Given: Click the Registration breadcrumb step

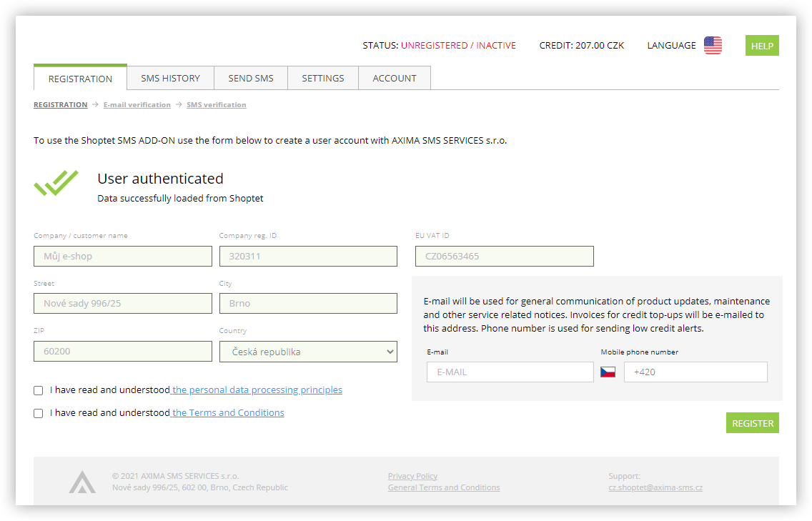Looking at the screenshot, I should pyautogui.click(x=61, y=104).
